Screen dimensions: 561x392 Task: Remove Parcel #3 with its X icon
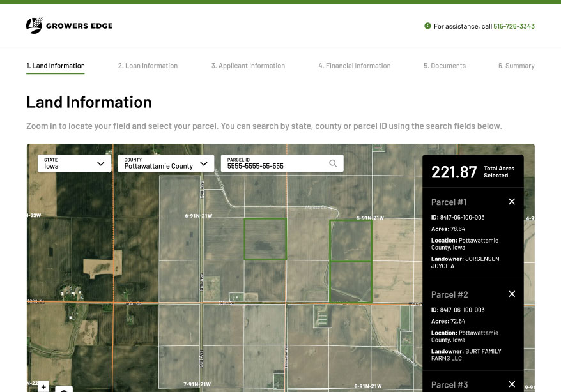511,384
